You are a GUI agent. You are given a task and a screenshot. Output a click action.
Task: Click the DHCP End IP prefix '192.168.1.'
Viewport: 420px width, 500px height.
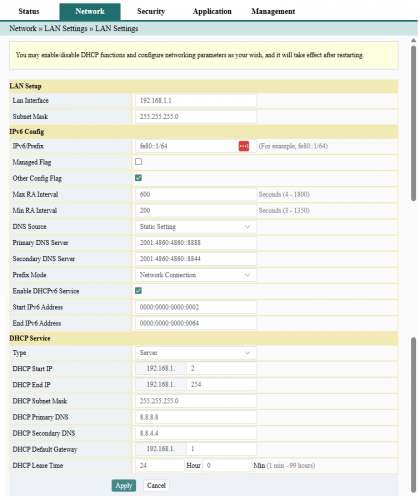pyautogui.click(x=161, y=384)
